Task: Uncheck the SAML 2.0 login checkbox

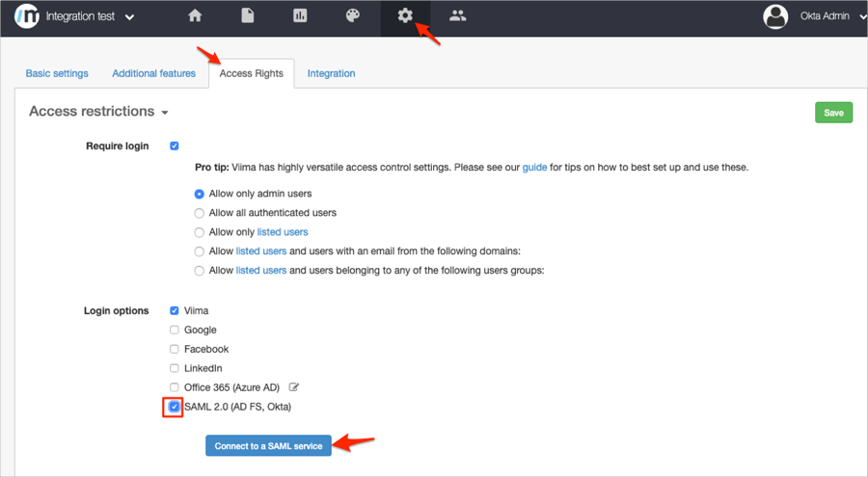Action: [175, 407]
